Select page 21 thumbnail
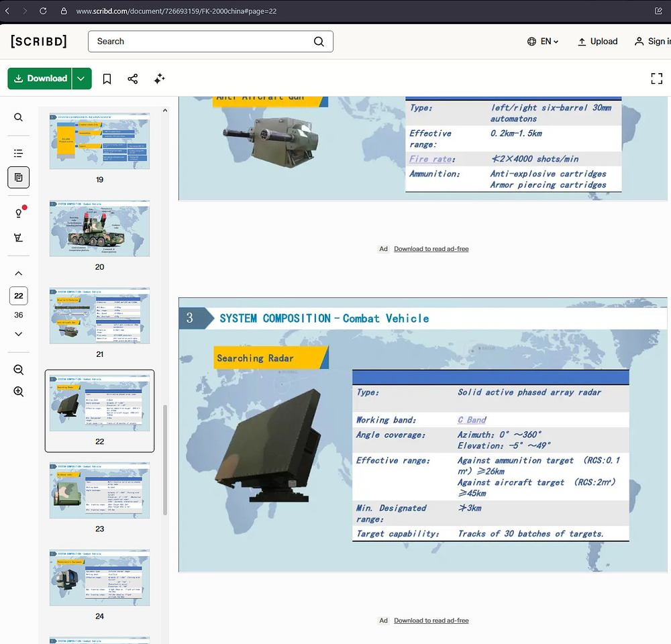 (100, 316)
